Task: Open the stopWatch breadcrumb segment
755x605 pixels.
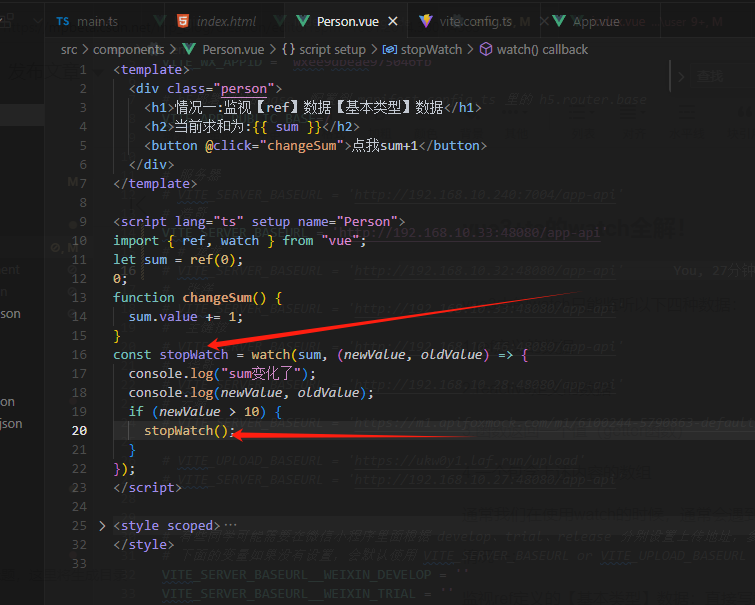Action: point(431,50)
